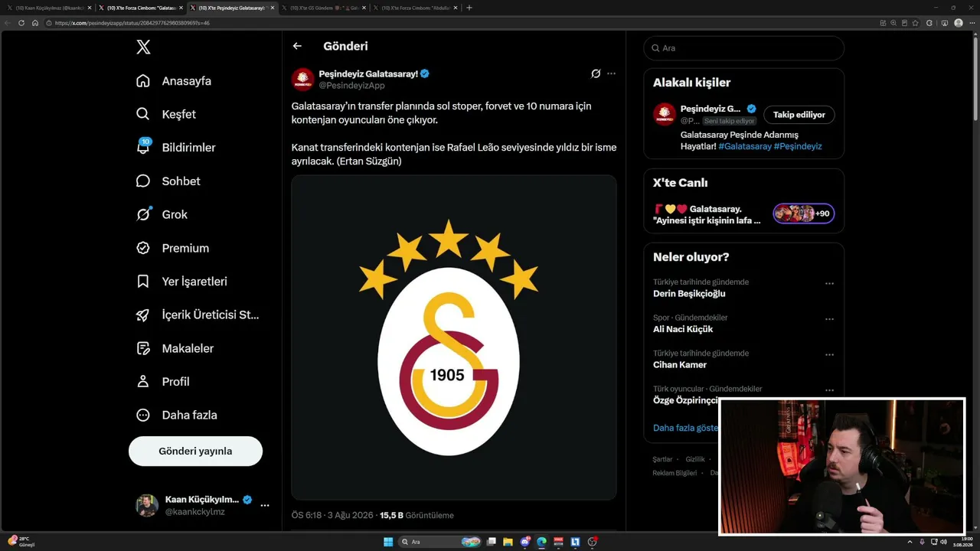The height and width of the screenshot is (551, 980).
Task: Close the Peşindeyiz Galatasaray browser tab
Action: [x=272, y=8]
